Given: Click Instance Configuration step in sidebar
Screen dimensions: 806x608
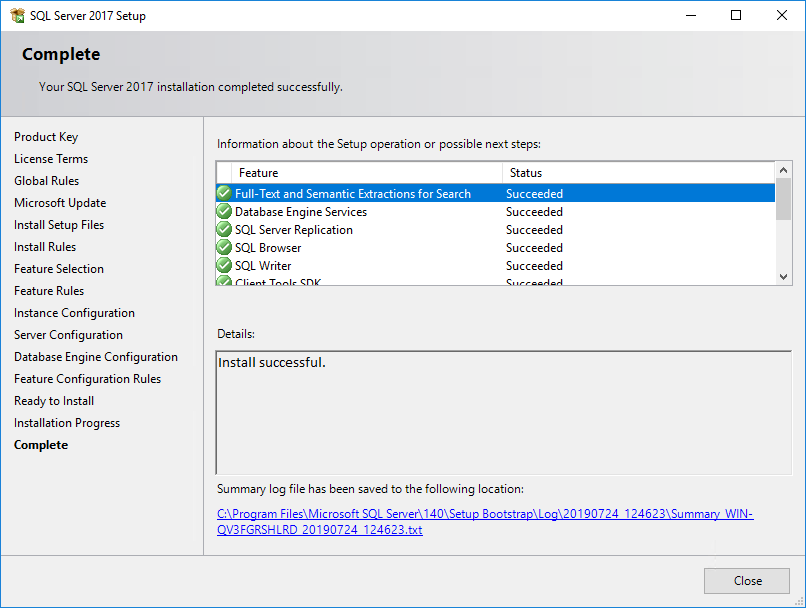Looking at the screenshot, I should click(x=74, y=313).
